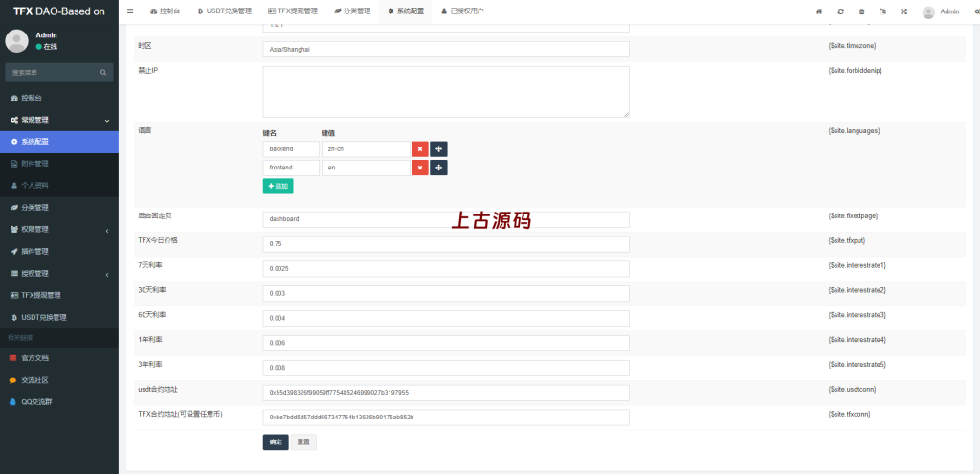Click the green 追加 add button
The height and width of the screenshot is (474, 980).
click(278, 187)
